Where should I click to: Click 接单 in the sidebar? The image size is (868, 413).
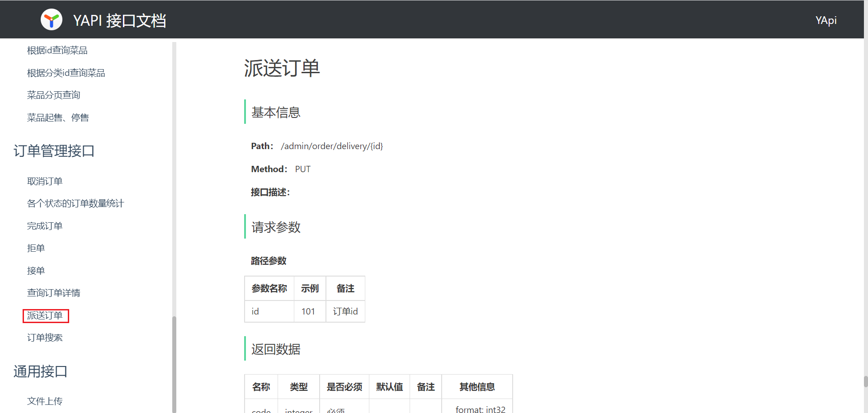coord(36,271)
